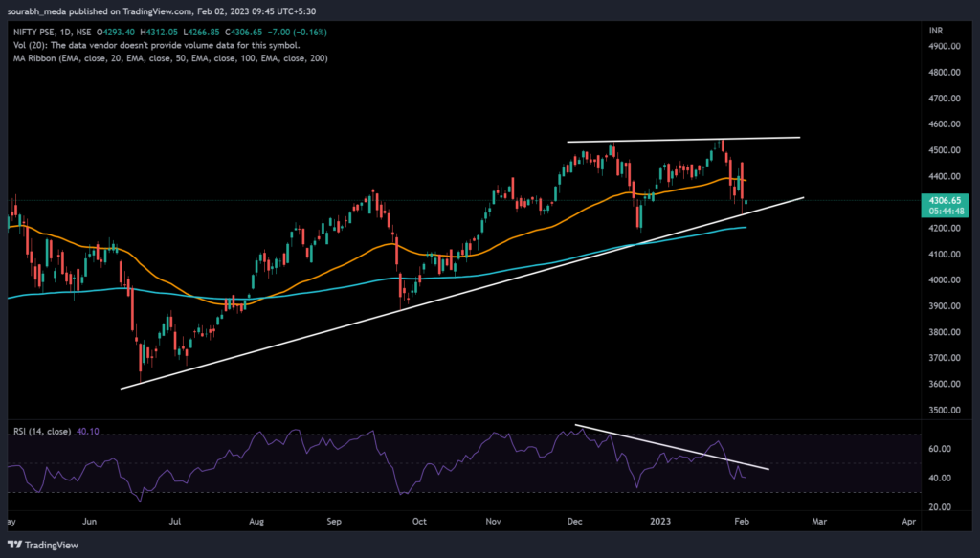The width and height of the screenshot is (980, 558).
Task: Click the published-by header text
Action: coord(161,11)
